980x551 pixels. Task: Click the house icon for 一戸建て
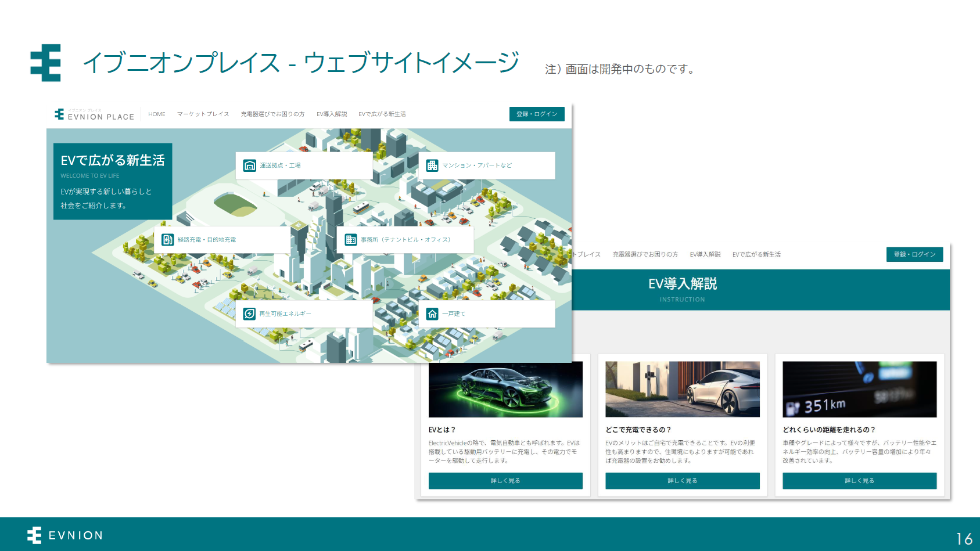click(432, 314)
